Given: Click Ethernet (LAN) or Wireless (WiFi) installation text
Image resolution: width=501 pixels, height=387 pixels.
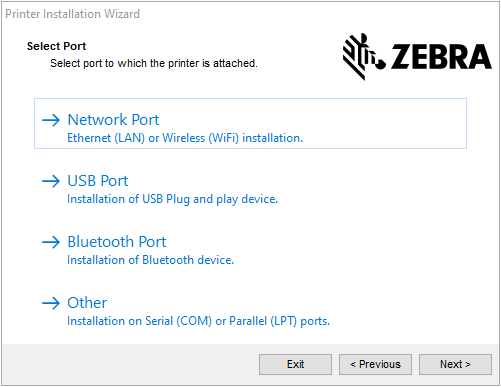Looking at the screenshot, I should [185, 138].
